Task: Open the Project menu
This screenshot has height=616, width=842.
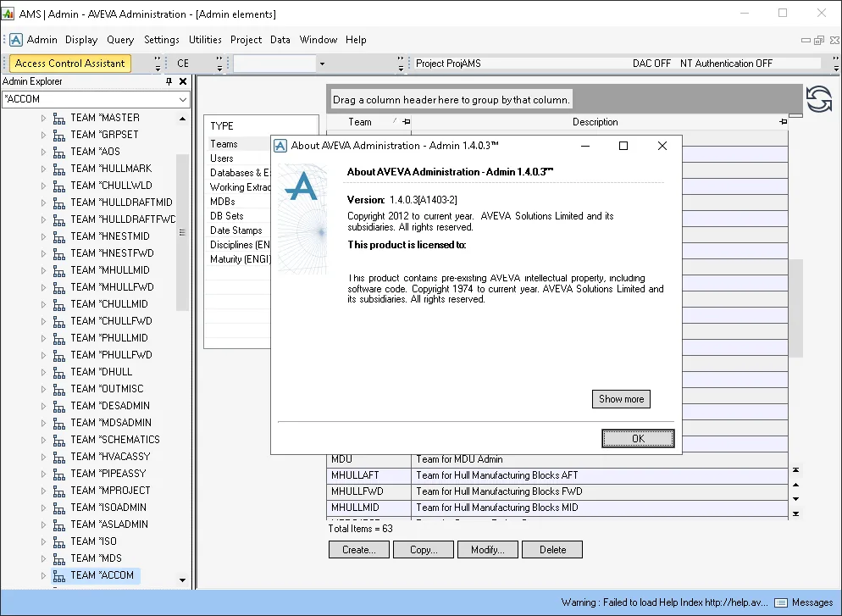Action: tap(246, 40)
